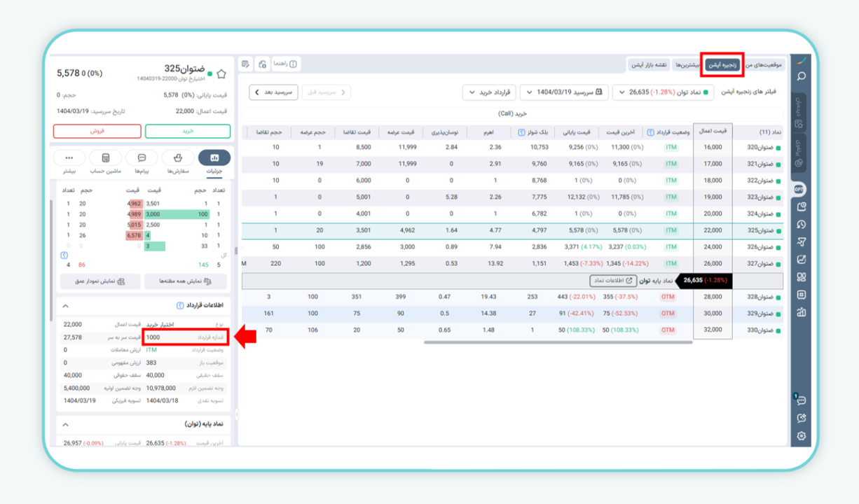Open the قرارداد خرید contract type dropdown
859x504 pixels.
click(488, 92)
